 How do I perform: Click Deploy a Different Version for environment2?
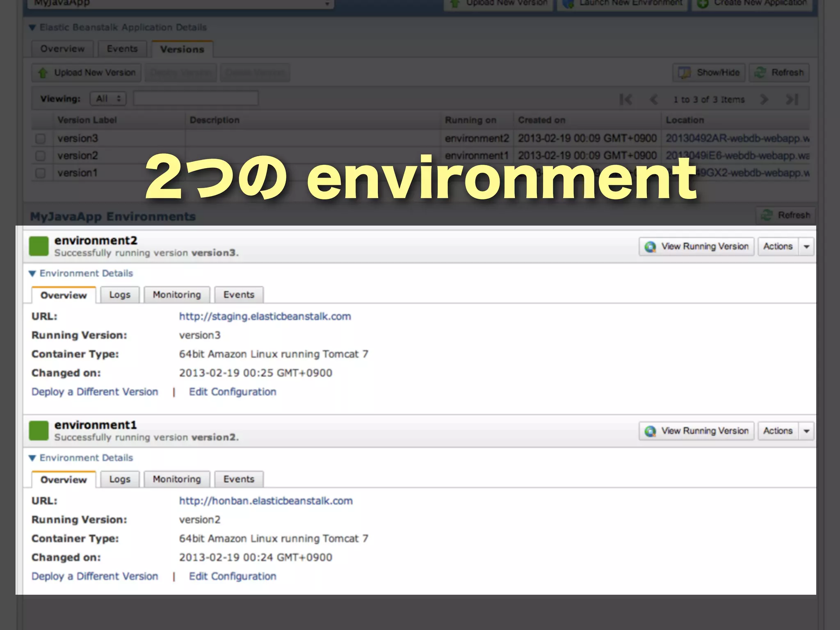[x=95, y=392]
